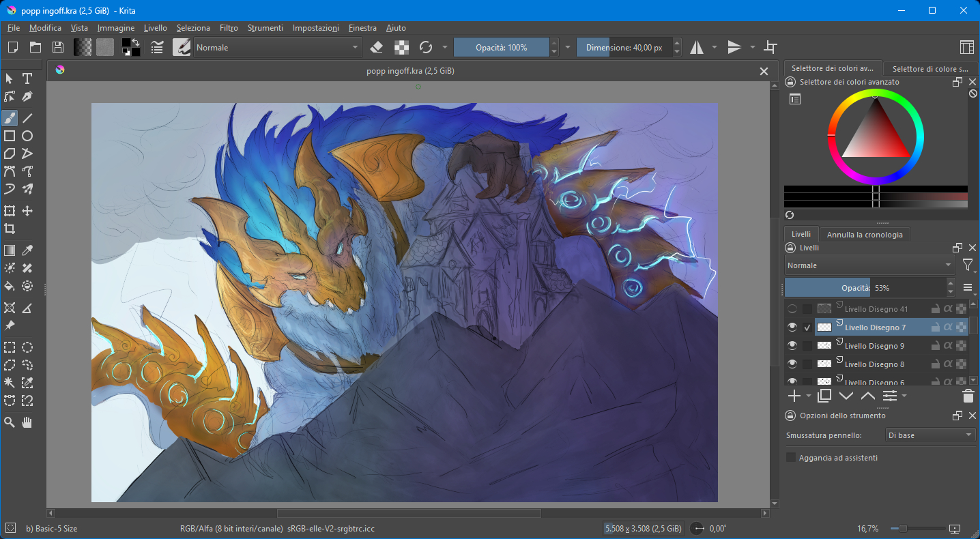The width and height of the screenshot is (980, 539).
Task: Open the layer blending mode dropdown
Action: pos(869,265)
